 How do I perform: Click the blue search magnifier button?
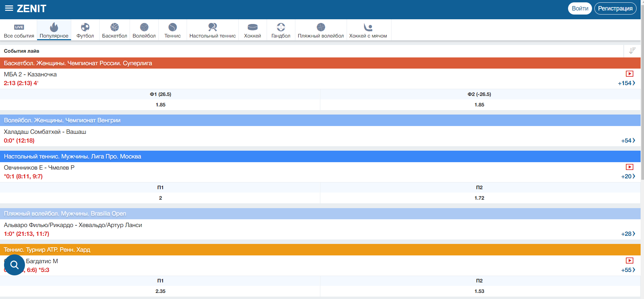pyautogui.click(x=15, y=265)
